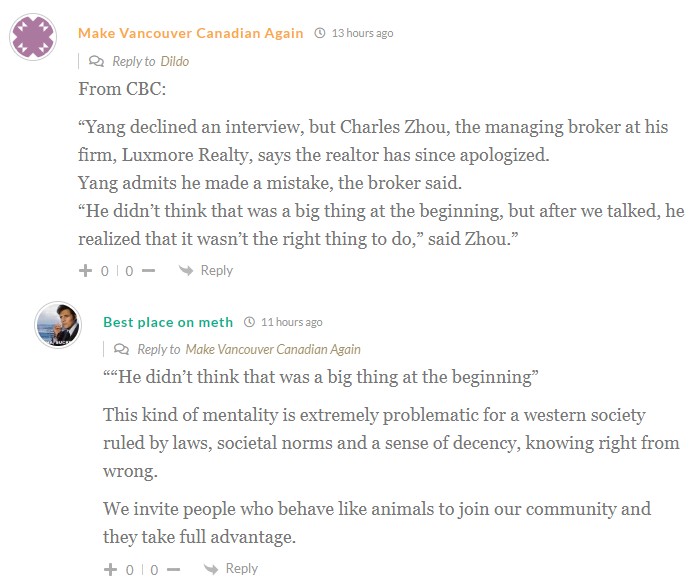The image size is (693, 586).
Task: Click the 13 hours ago timestamp
Action: 362,33
